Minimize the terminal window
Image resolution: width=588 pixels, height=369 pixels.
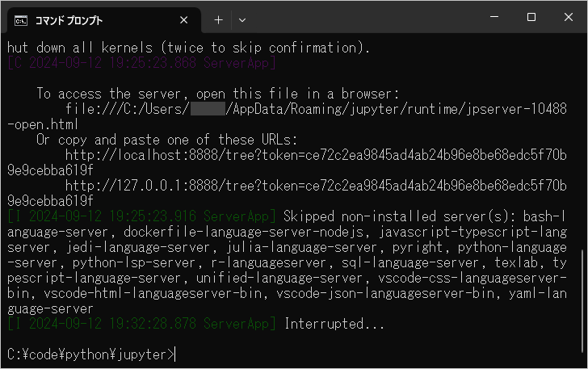[494, 17]
